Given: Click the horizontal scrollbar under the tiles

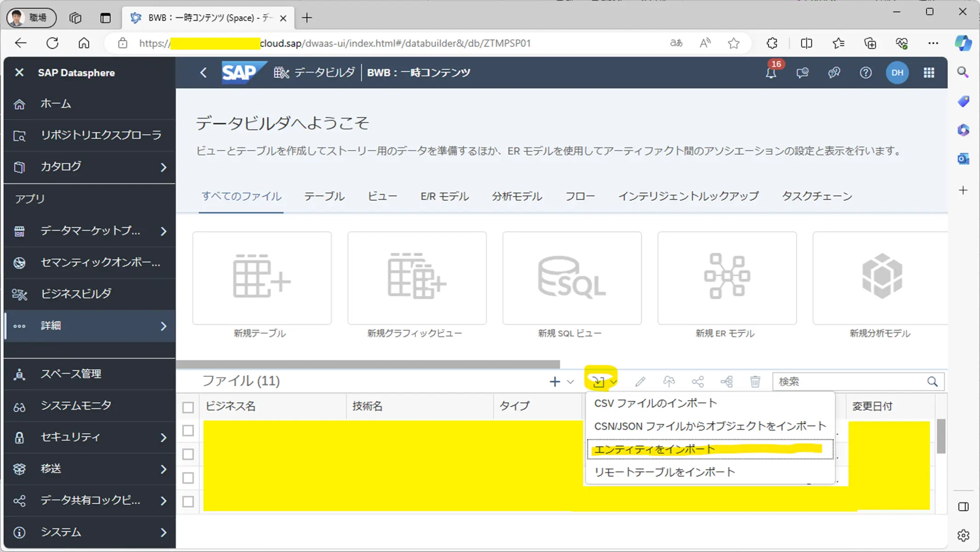Looking at the screenshot, I should (368, 364).
